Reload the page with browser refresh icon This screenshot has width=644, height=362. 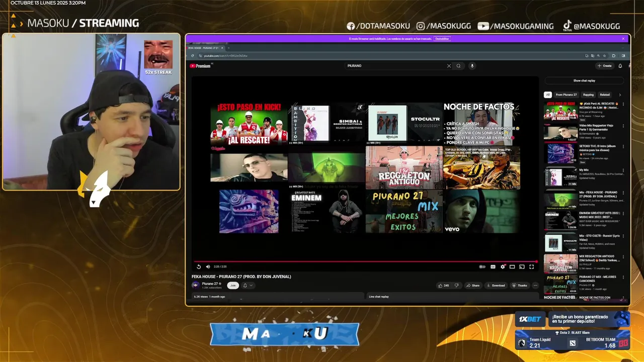[x=192, y=56]
